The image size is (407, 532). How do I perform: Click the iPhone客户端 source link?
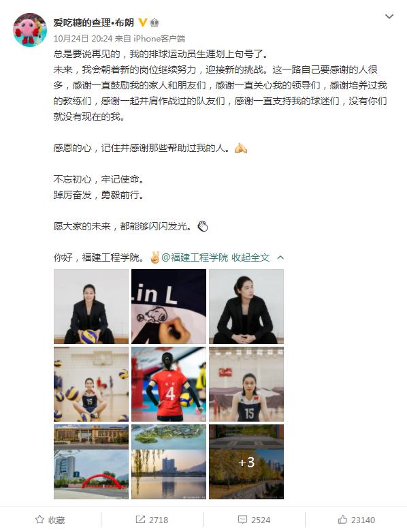click(159, 38)
